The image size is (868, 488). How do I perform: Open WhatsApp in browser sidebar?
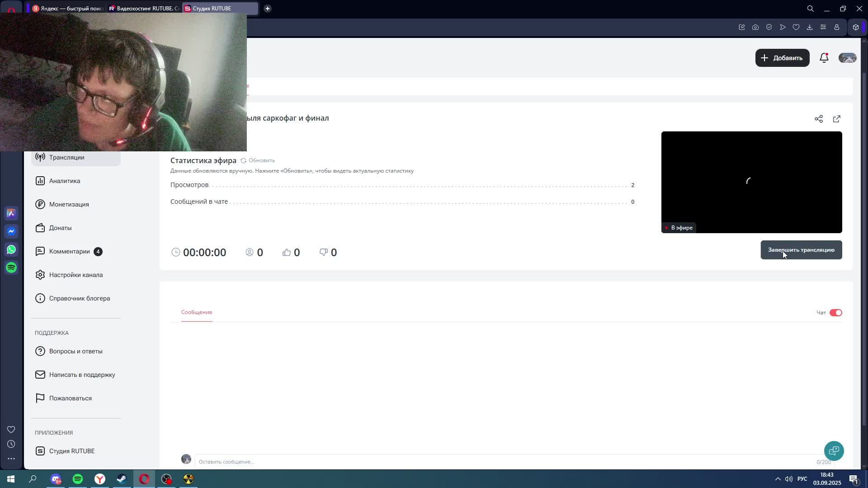click(11, 249)
